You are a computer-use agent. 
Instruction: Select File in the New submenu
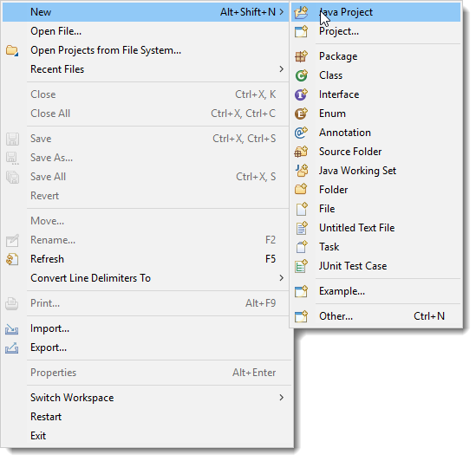(375, 209)
